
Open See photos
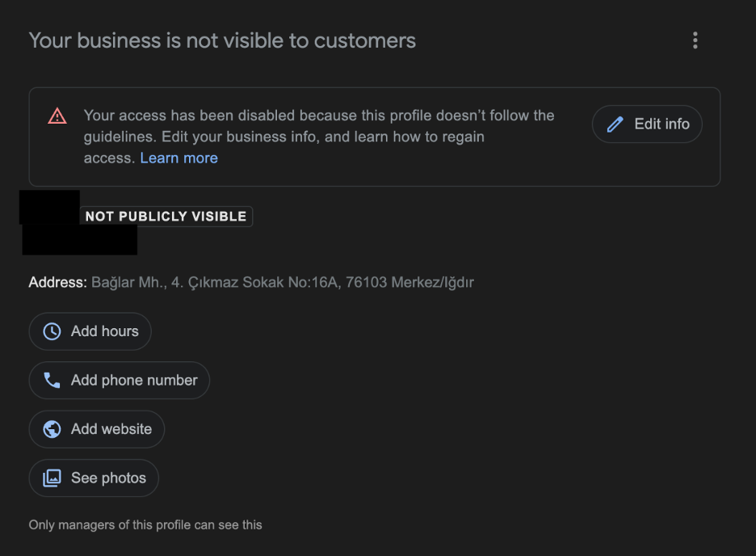[94, 478]
